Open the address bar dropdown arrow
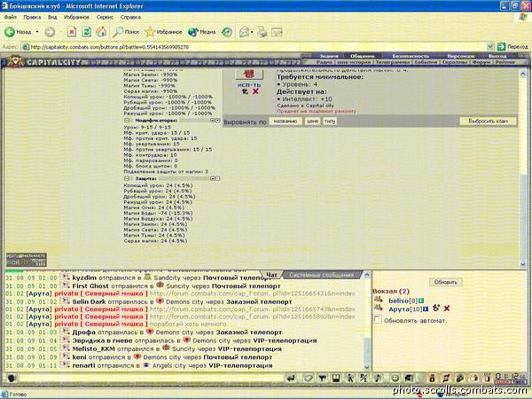The width and height of the screenshot is (532, 399). [490, 46]
